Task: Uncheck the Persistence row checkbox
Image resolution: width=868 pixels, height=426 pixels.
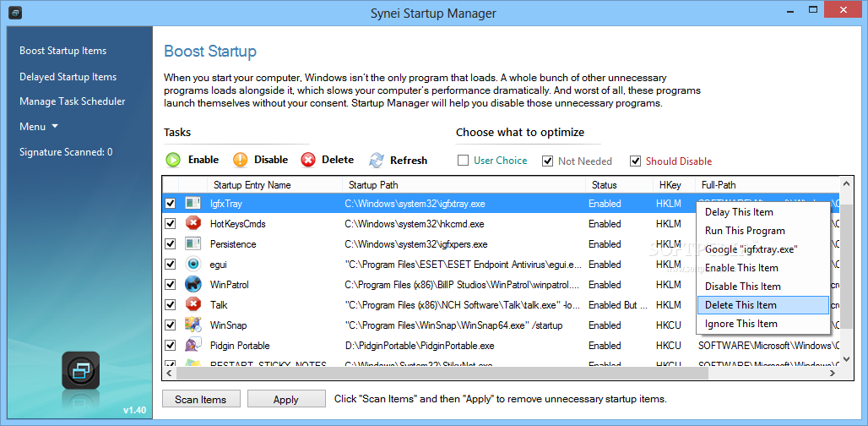Action: tap(171, 244)
